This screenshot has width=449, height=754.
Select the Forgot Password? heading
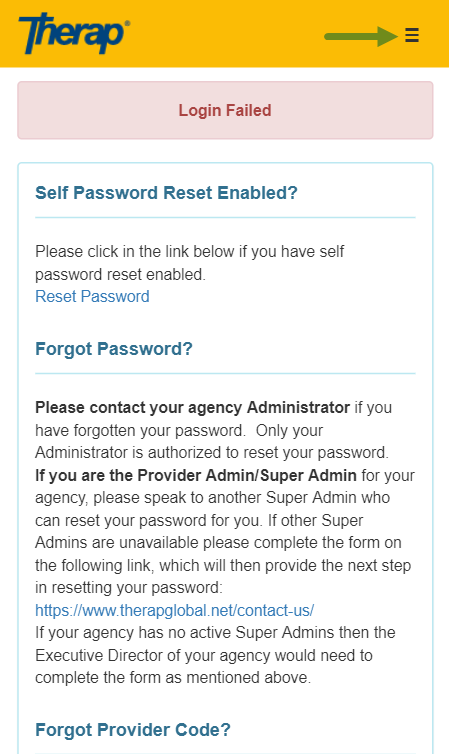click(x=114, y=349)
